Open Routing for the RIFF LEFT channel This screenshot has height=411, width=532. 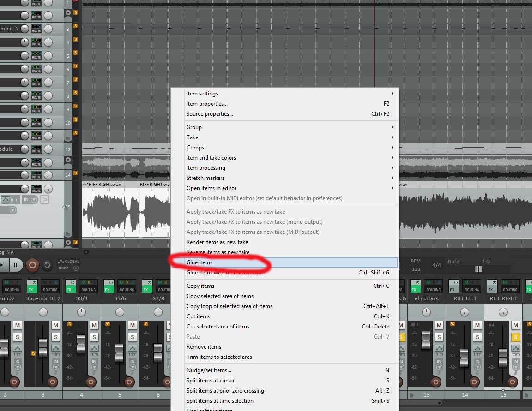point(471,290)
